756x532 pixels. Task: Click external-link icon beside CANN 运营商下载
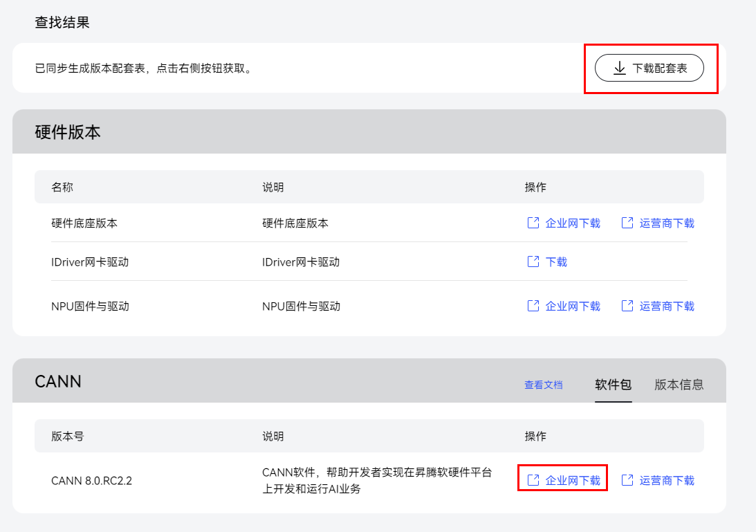coord(627,480)
